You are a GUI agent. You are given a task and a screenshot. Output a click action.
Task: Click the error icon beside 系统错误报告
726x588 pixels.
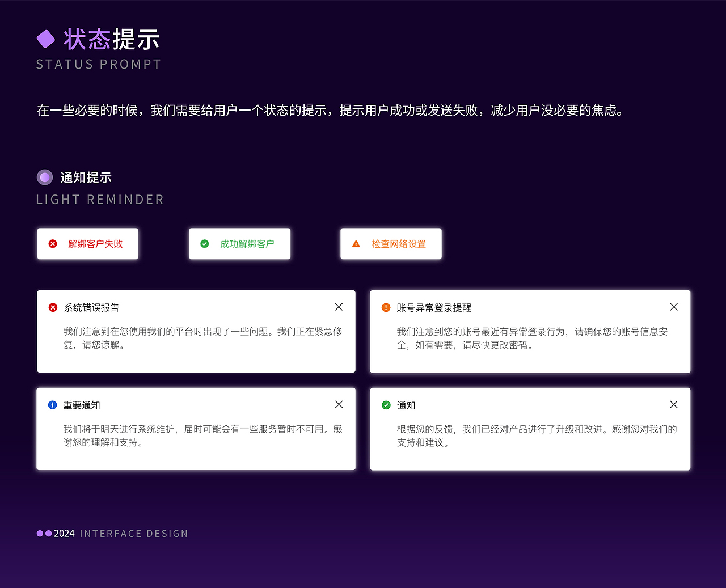tap(53, 307)
